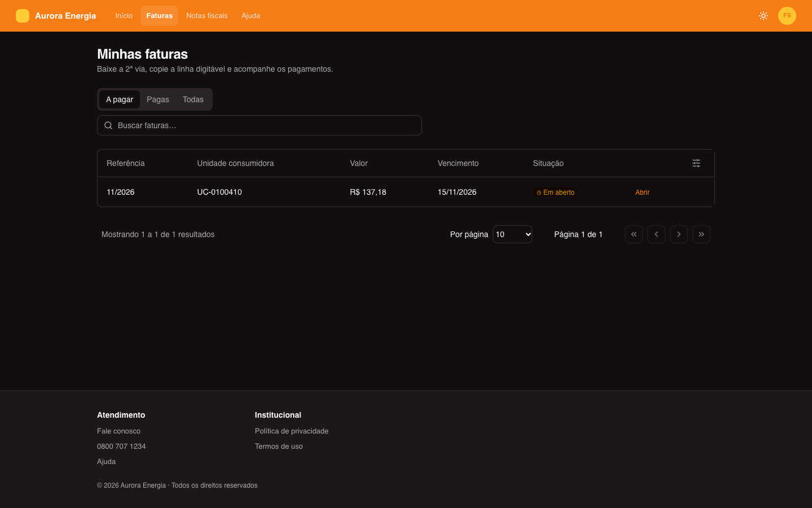Switch to the Todas tab
This screenshot has width=812, height=508.
[x=193, y=99]
